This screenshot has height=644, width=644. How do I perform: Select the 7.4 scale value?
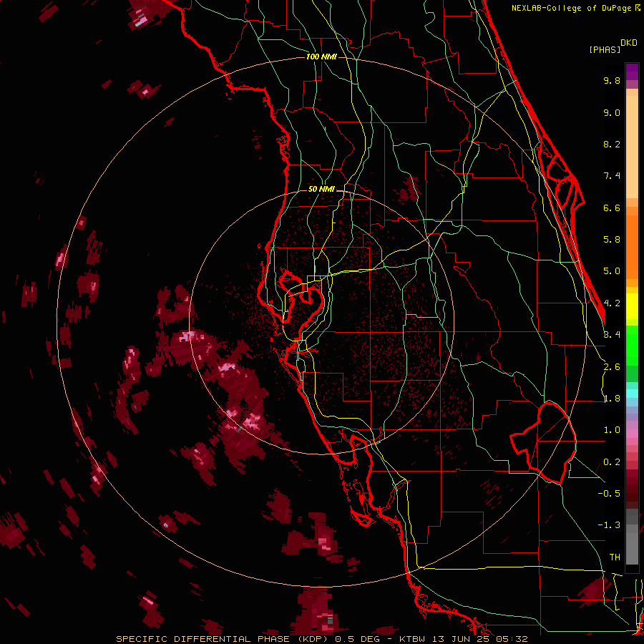[612, 176]
